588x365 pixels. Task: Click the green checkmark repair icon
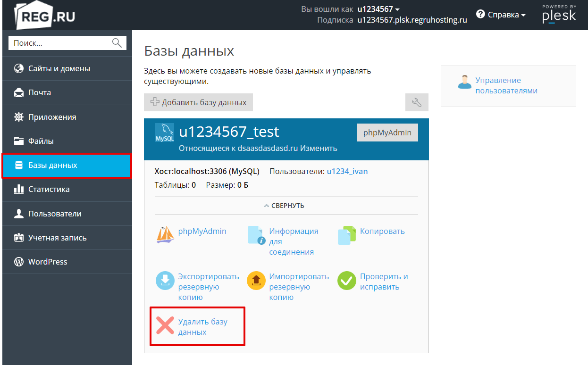point(347,281)
